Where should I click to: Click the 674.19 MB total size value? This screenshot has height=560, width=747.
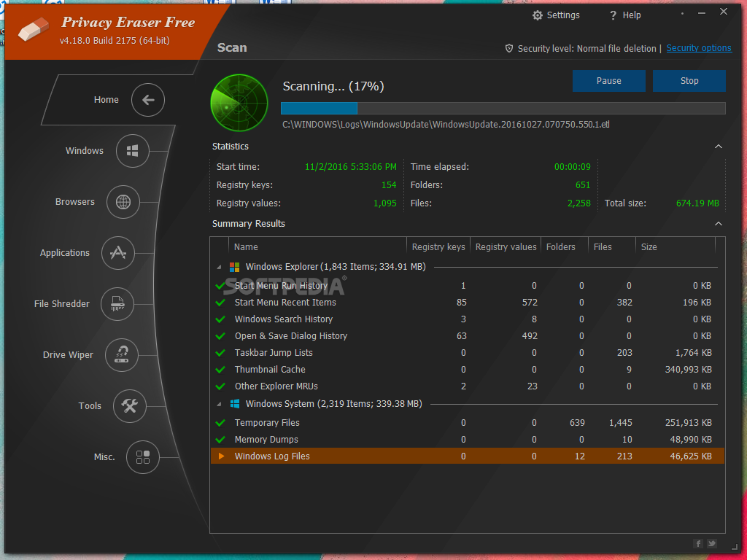coord(697,203)
